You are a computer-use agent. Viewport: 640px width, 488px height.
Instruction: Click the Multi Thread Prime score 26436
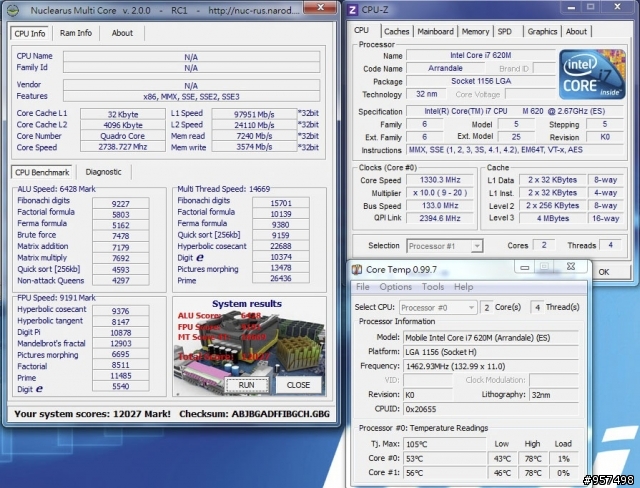[281, 278]
